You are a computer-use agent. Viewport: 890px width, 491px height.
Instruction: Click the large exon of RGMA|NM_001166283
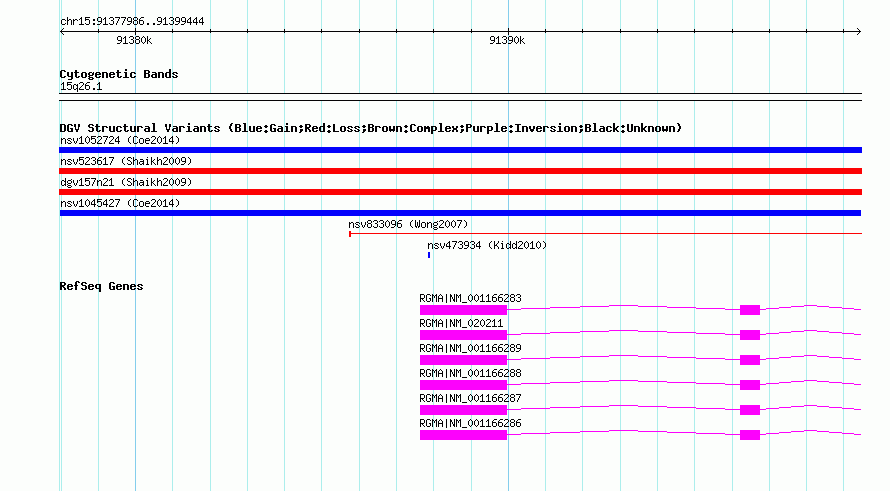click(x=463, y=310)
